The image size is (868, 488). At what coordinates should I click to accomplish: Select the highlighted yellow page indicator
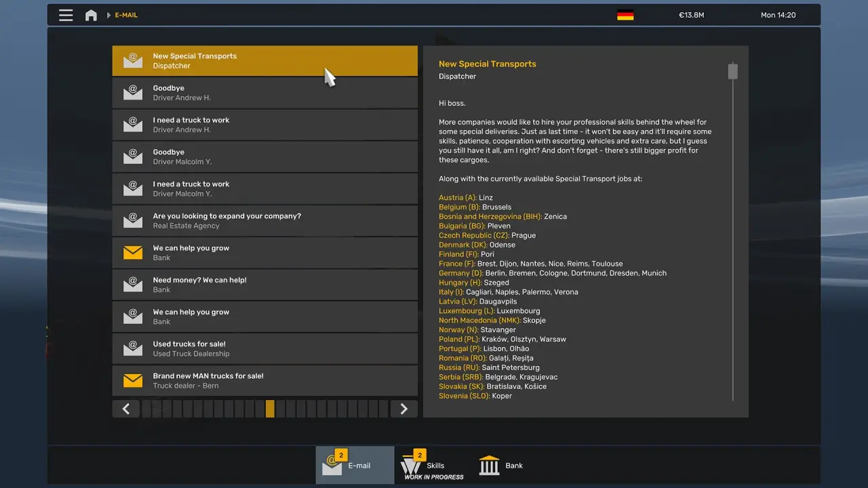point(270,409)
